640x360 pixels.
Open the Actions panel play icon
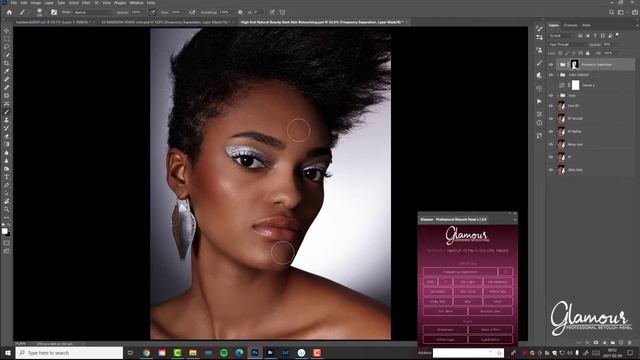[x=539, y=101]
